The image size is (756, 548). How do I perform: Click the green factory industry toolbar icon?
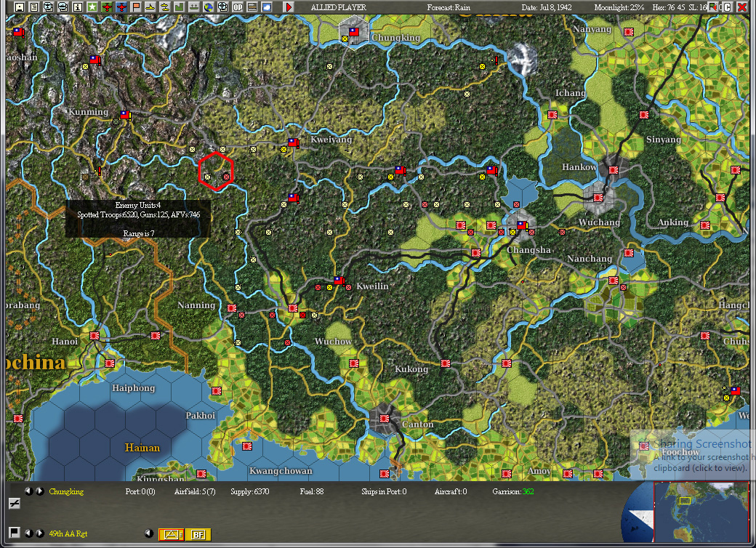[179, 7]
